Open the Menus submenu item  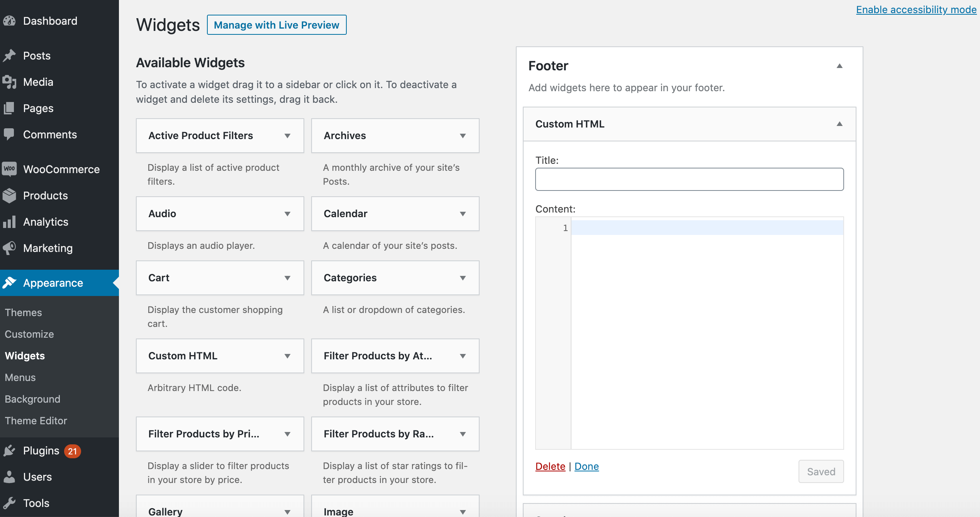click(x=20, y=377)
